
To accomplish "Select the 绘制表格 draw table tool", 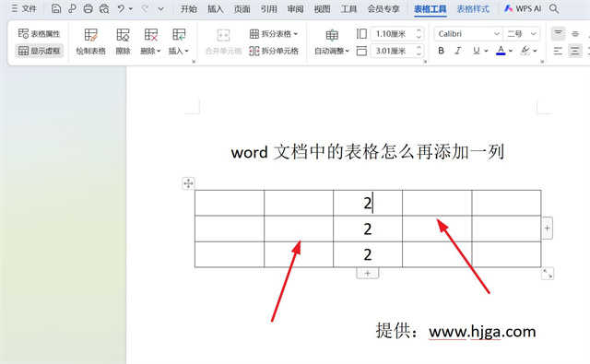I will click(x=90, y=41).
